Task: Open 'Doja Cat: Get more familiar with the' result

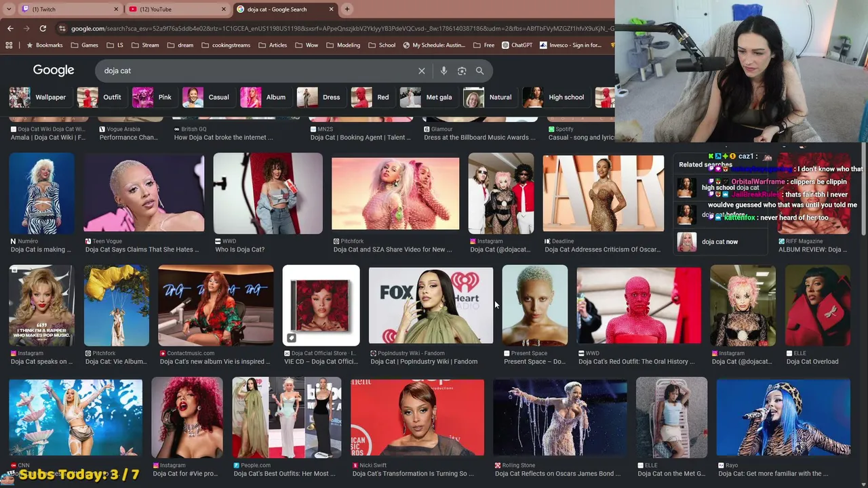Action: tap(773, 474)
